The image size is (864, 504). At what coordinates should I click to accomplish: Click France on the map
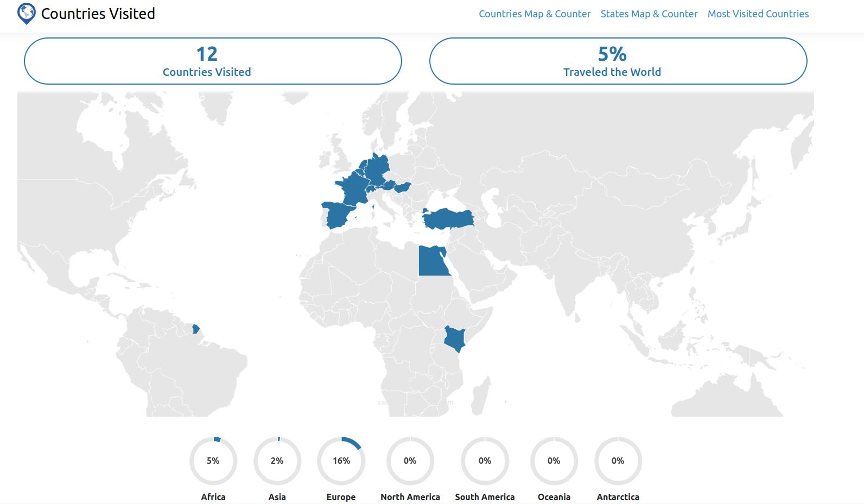[x=352, y=187]
